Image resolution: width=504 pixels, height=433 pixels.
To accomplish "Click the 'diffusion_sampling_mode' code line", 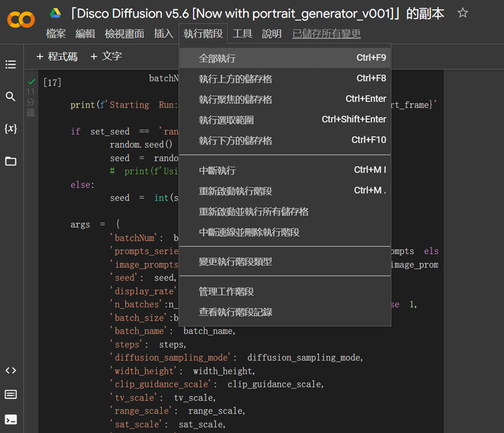I will [x=237, y=358].
